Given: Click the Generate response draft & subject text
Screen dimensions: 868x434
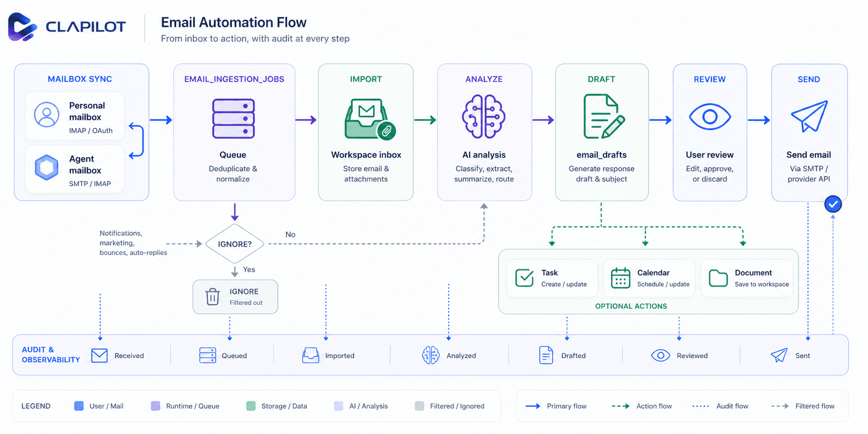Looking at the screenshot, I should 601,174.
